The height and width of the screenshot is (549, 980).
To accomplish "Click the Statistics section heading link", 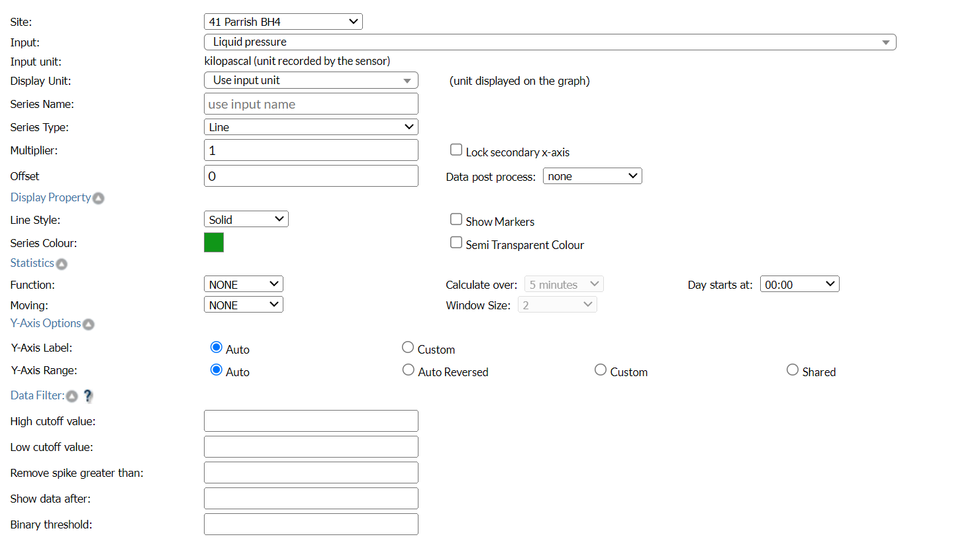I will click(32, 263).
